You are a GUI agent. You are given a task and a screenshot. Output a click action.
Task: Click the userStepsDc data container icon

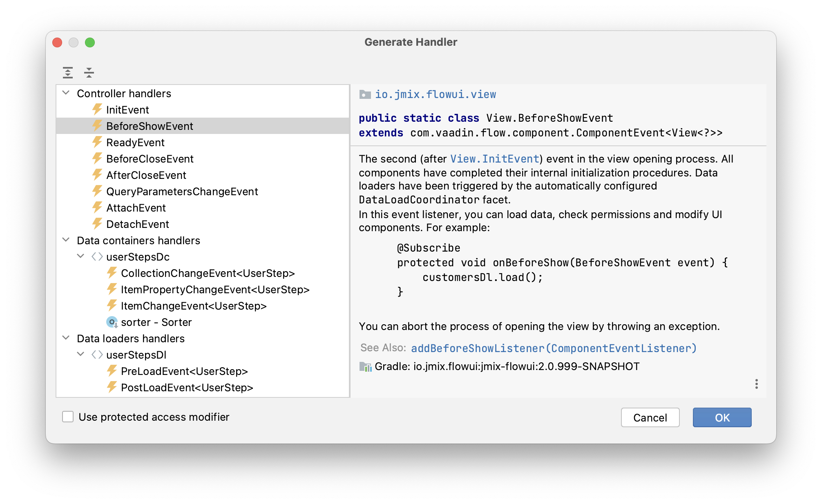[97, 256]
